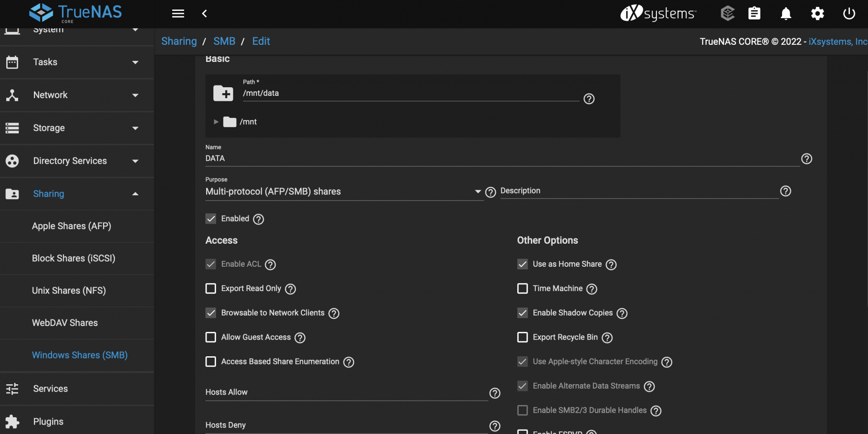Show help for SMB2/3 Durable Handles
Screen dimensions: 868x434
pos(656,411)
